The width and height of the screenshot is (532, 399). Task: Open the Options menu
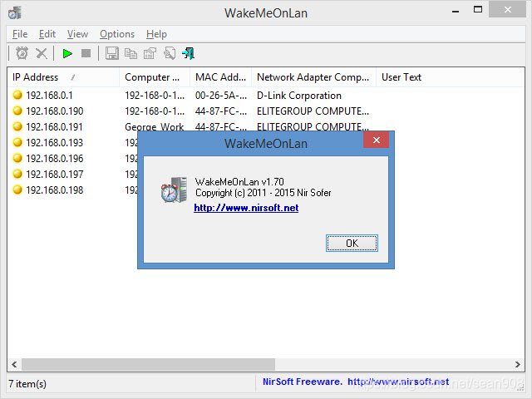117,34
